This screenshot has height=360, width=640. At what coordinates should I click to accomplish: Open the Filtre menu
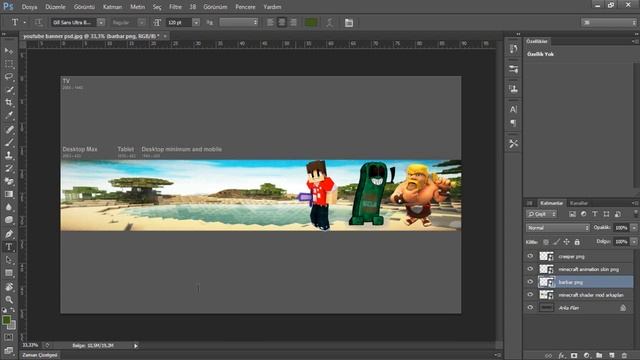pos(176,7)
